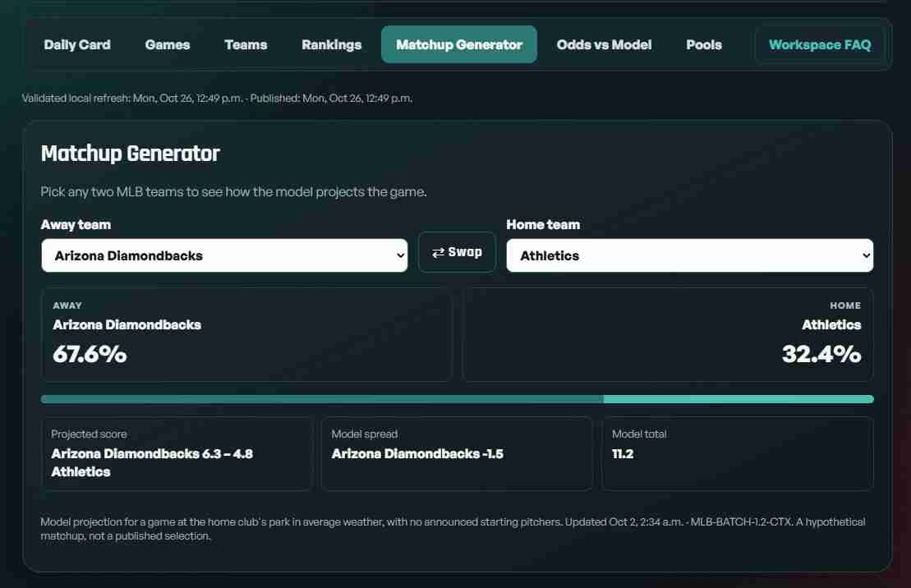This screenshot has width=911, height=588.
Task: Select the projected score value text
Action: [x=152, y=462]
